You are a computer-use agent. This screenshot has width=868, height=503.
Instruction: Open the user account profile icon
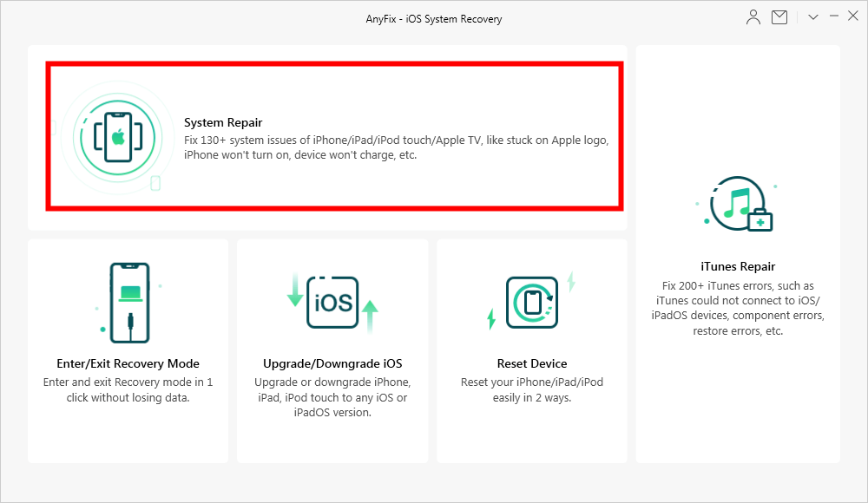[753, 17]
